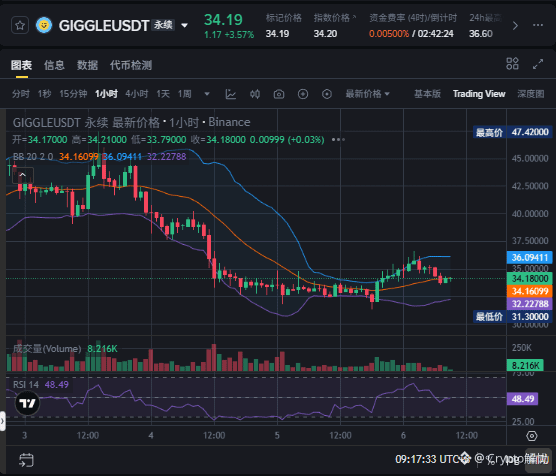Screen dimensions: 556x476
Task: Switch to the 数据 tab
Action: (87, 65)
